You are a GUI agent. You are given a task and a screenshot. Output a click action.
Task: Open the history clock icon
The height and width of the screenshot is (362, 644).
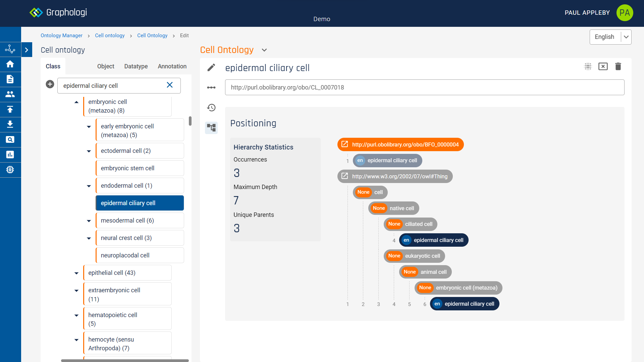click(211, 108)
